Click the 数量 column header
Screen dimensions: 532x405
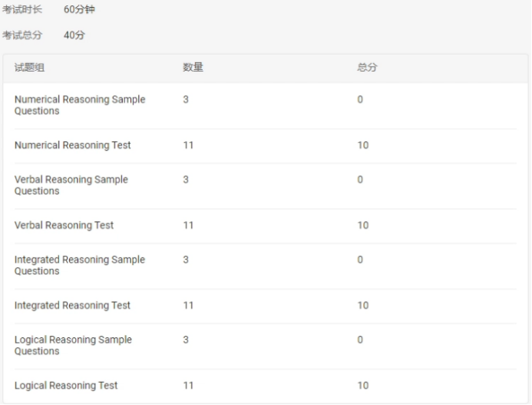click(193, 68)
